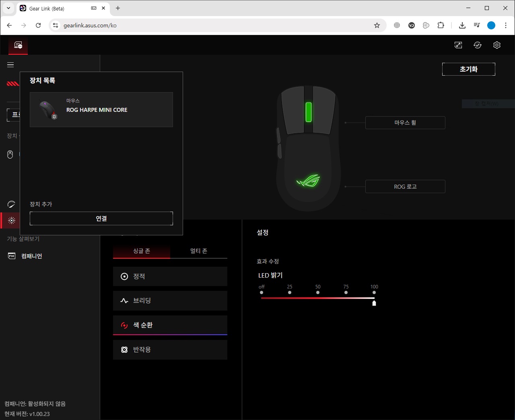Select the 마우스 휠 lighting zone
Viewport: 515px width, 420px height.
click(x=405, y=123)
